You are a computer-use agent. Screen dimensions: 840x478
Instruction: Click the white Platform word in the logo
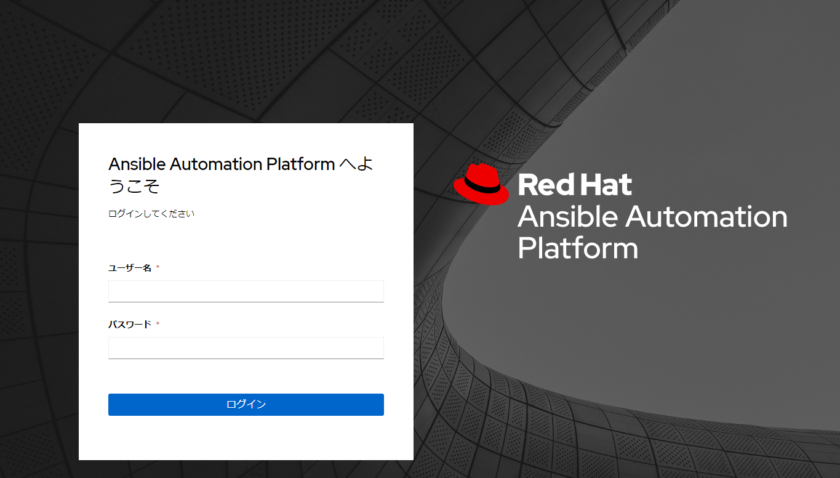[578, 248]
